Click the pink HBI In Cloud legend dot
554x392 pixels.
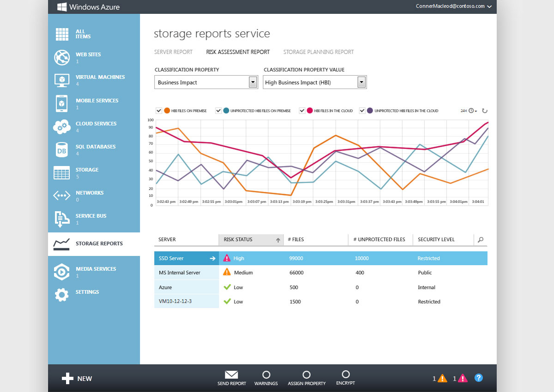point(310,111)
